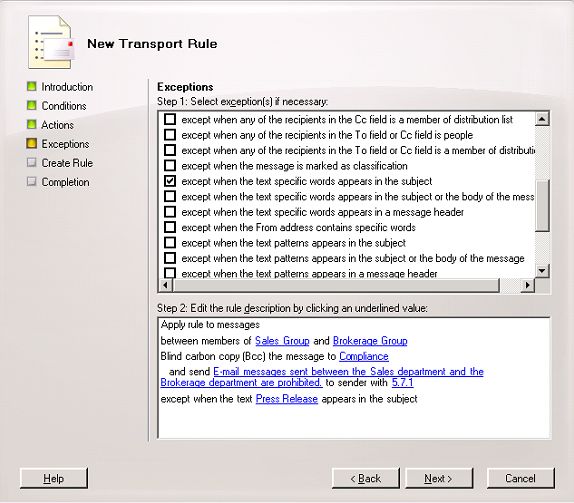The image size is (574, 503).
Task: Select the Exceptions step label
Action: [x=65, y=144]
